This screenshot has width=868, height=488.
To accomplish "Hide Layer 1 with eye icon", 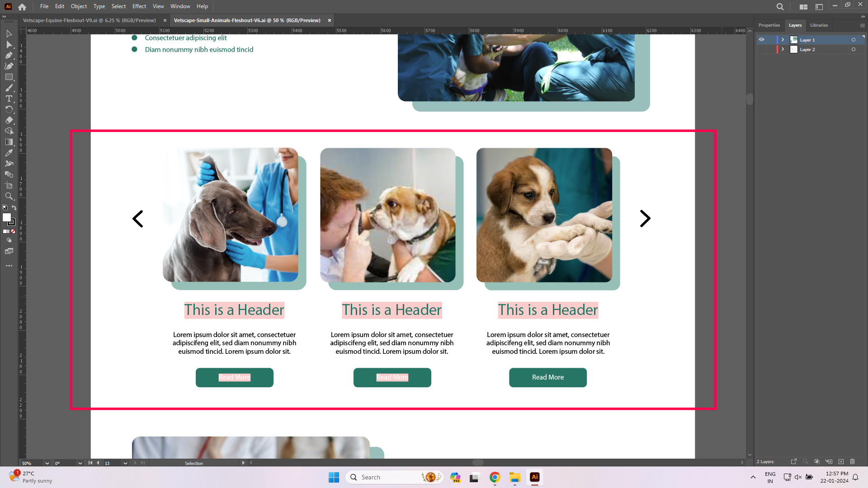I will pyautogui.click(x=762, y=40).
